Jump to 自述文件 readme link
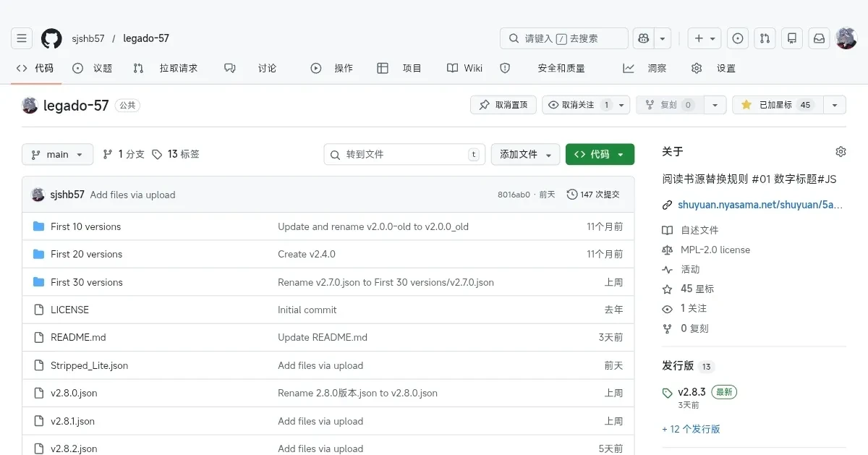This screenshot has height=455, width=868. coord(691,230)
